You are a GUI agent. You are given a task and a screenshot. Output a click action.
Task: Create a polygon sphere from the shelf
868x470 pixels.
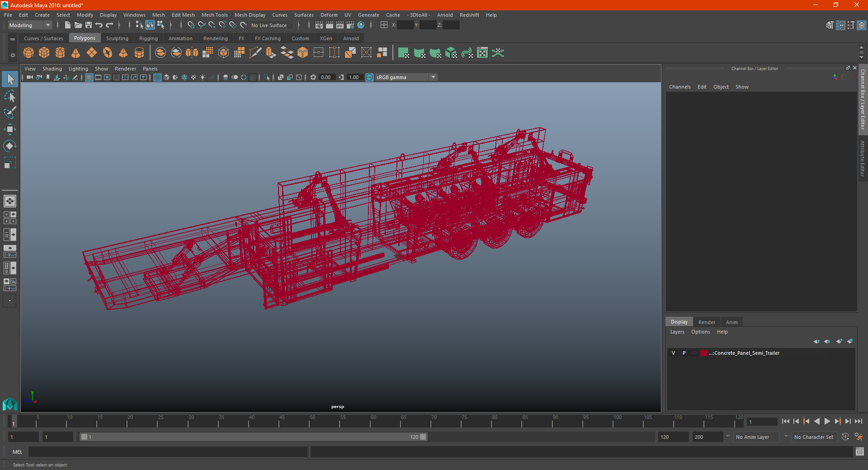[28, 53]
